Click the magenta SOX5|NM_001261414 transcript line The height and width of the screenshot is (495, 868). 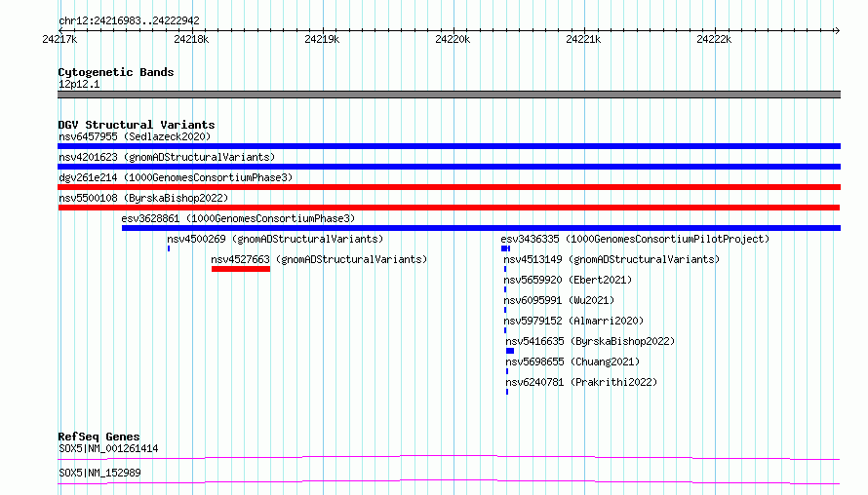tap(449, 457)
